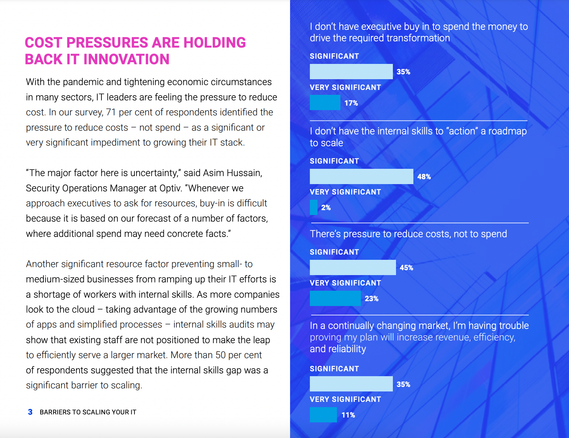This screenshot has width=569, height=438.
Task: Click the Barriers to Scaling Your IT footer
Action: (88, 412)
